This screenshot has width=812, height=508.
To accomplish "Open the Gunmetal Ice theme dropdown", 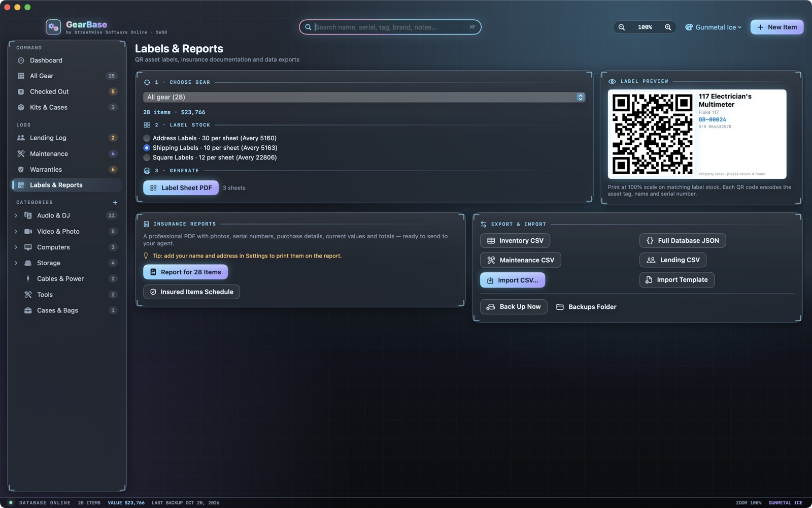I will 714,27.
